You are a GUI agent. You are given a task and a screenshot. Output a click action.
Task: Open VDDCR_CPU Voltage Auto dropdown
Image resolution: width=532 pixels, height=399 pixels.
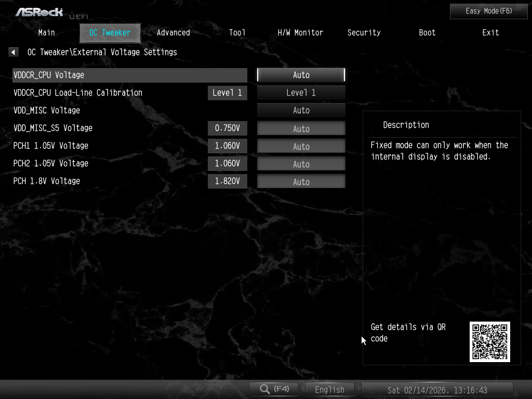[x=301, y=75]
